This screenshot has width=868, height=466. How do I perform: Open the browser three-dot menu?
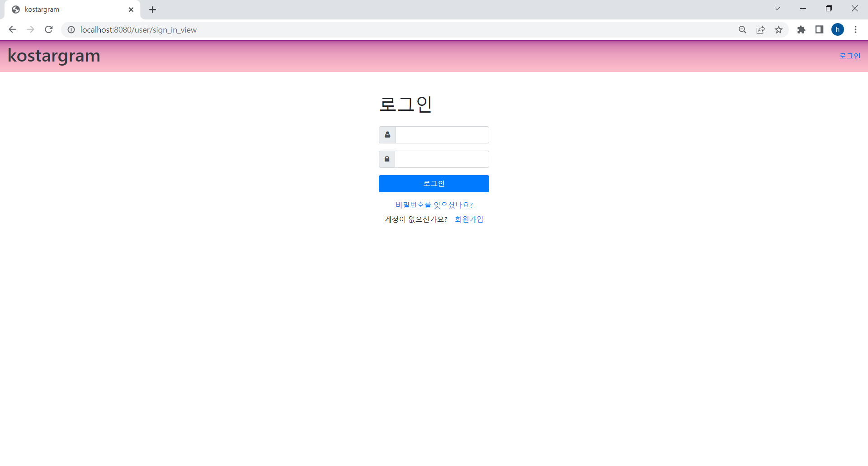click(x=855, y=29)
